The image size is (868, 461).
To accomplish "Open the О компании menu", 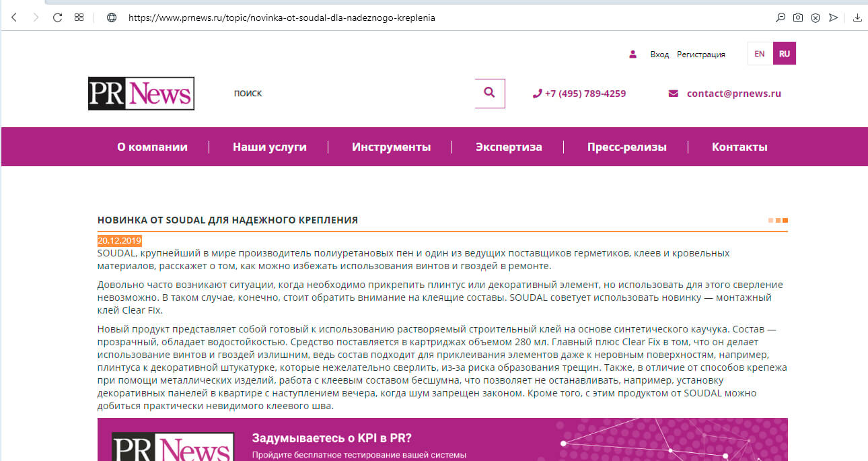I will pyautogui.click(x=152, y=147).
